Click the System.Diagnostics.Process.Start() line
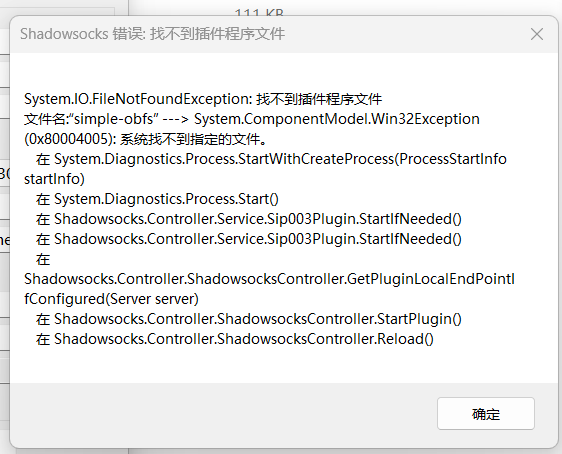 157,199
